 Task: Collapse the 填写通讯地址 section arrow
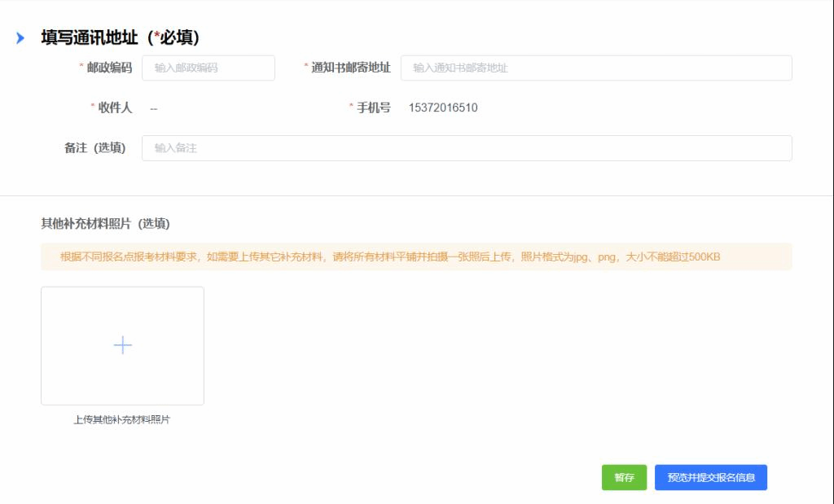[x=20, y=37]
